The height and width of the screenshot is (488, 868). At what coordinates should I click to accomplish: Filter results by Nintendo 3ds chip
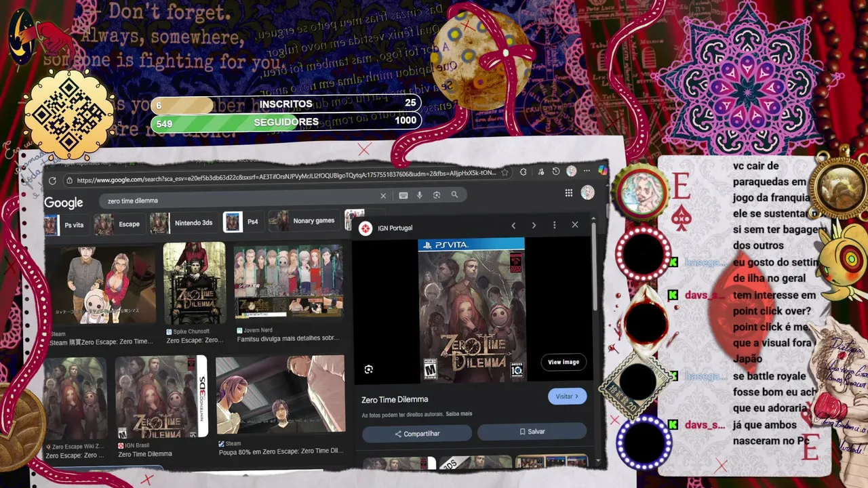point(182,223)
